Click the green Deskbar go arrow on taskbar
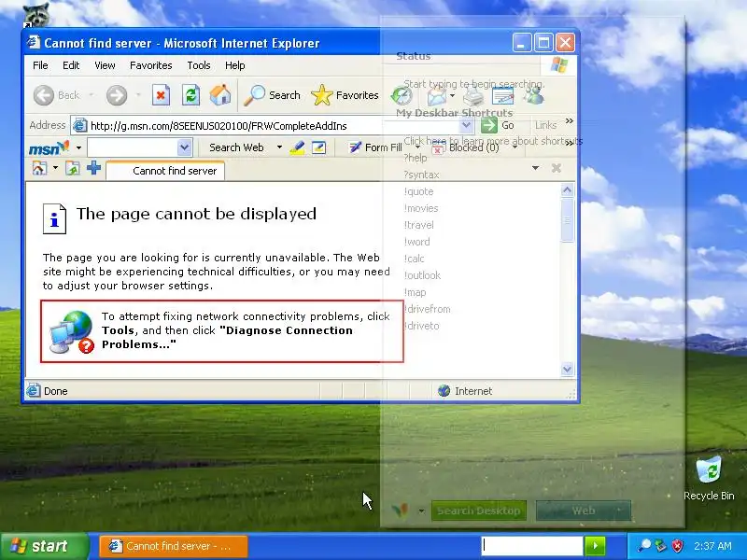747x560 pixels. (595, 546)
